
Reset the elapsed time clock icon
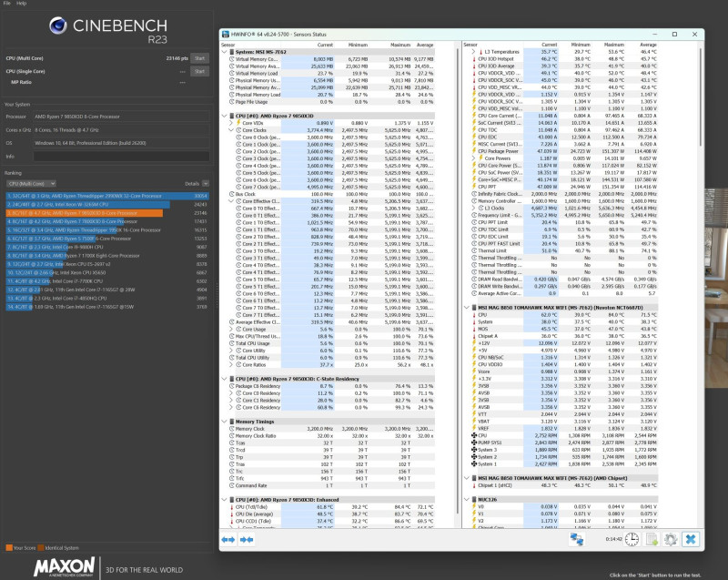coord(632,540)
